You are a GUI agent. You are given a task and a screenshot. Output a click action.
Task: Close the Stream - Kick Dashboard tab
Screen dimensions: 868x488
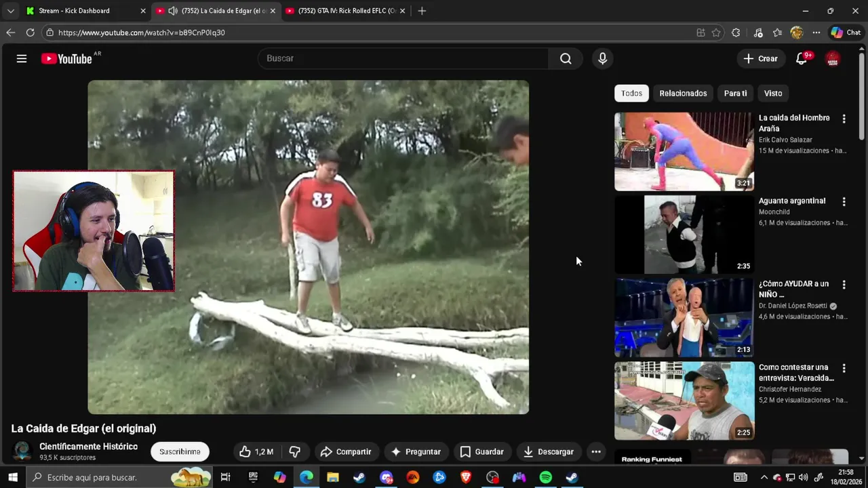142,11
